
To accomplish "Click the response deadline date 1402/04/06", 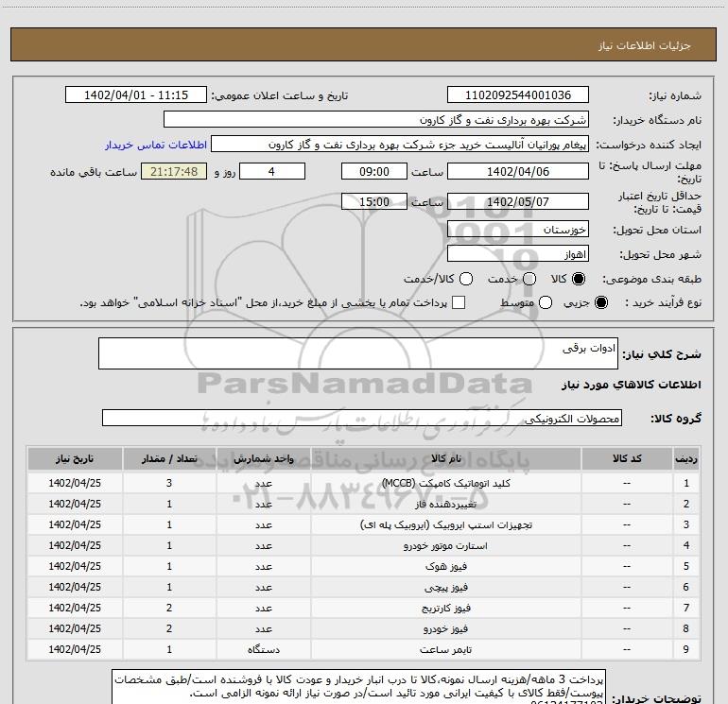I will [x=518, y=172].
